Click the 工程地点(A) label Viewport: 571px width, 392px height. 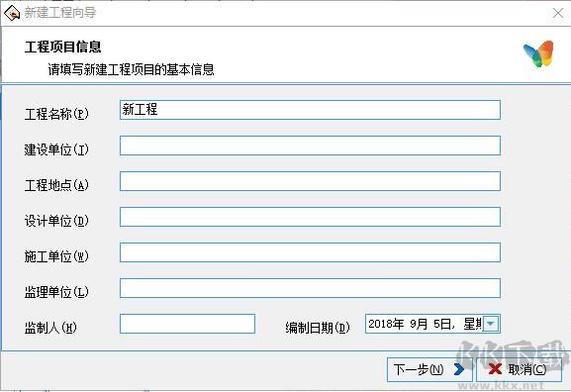pos(56,185)
